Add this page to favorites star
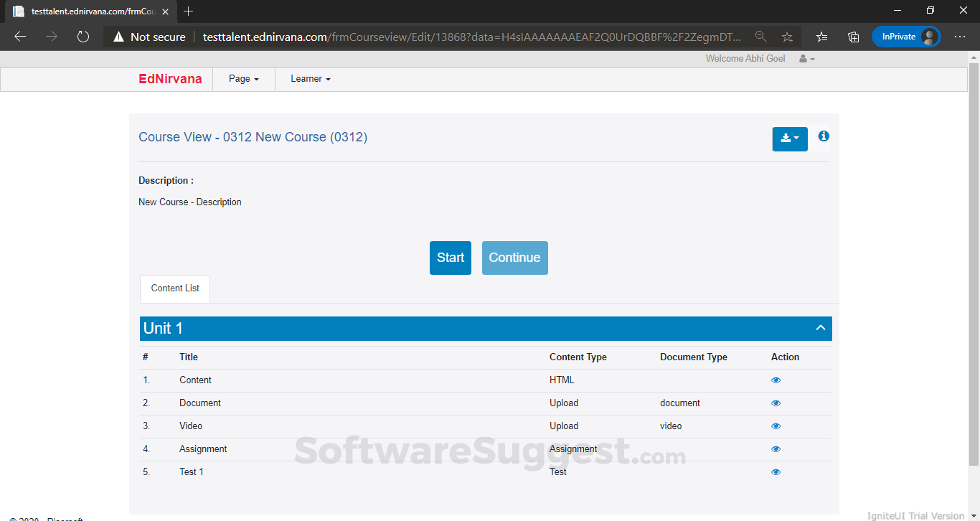This screenshot has width=980, height=521. (787, 37)
